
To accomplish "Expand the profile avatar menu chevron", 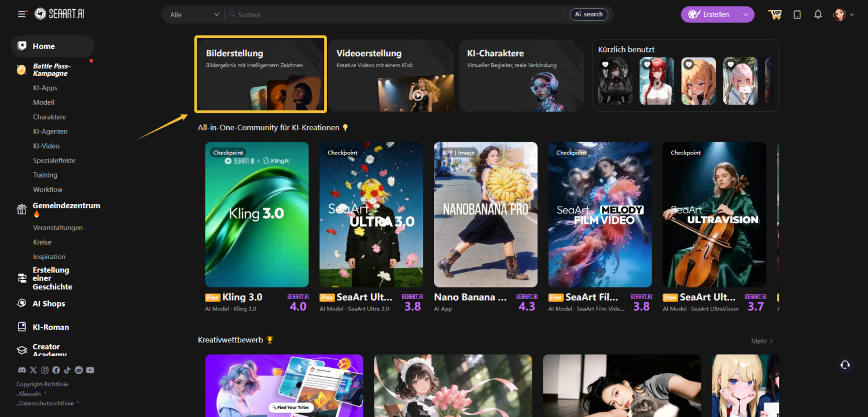I will 851,15.
